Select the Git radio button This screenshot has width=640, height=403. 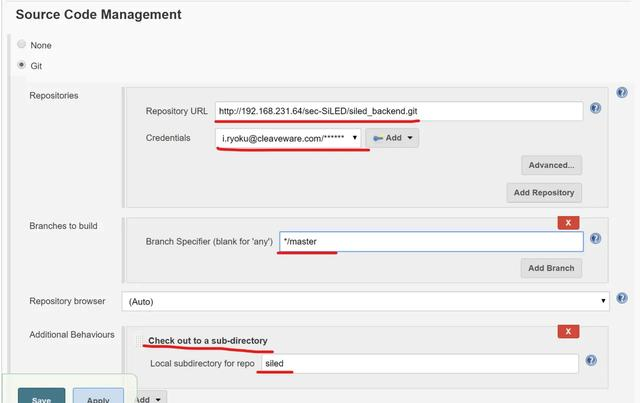pos(21,65)
